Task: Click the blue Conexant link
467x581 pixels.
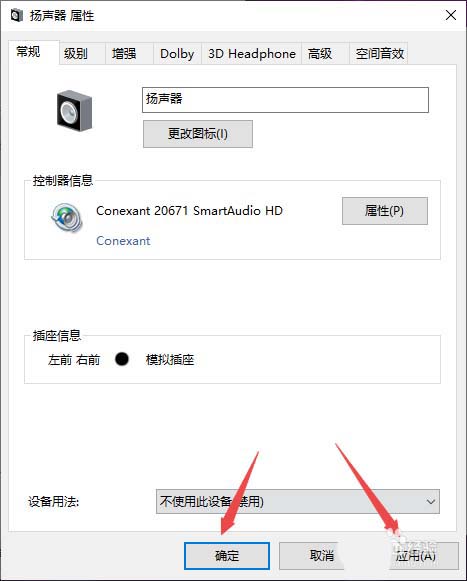Action: [123, 241]
